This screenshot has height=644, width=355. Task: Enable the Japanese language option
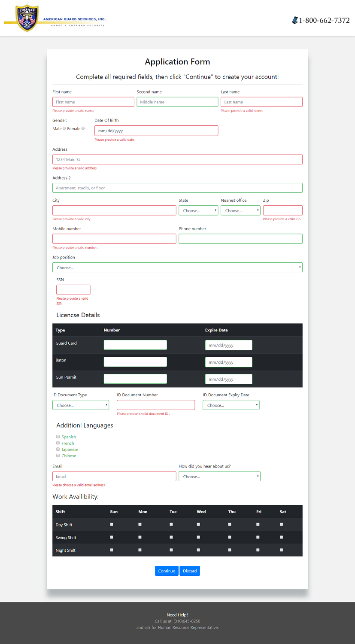(x=58, y=449)
